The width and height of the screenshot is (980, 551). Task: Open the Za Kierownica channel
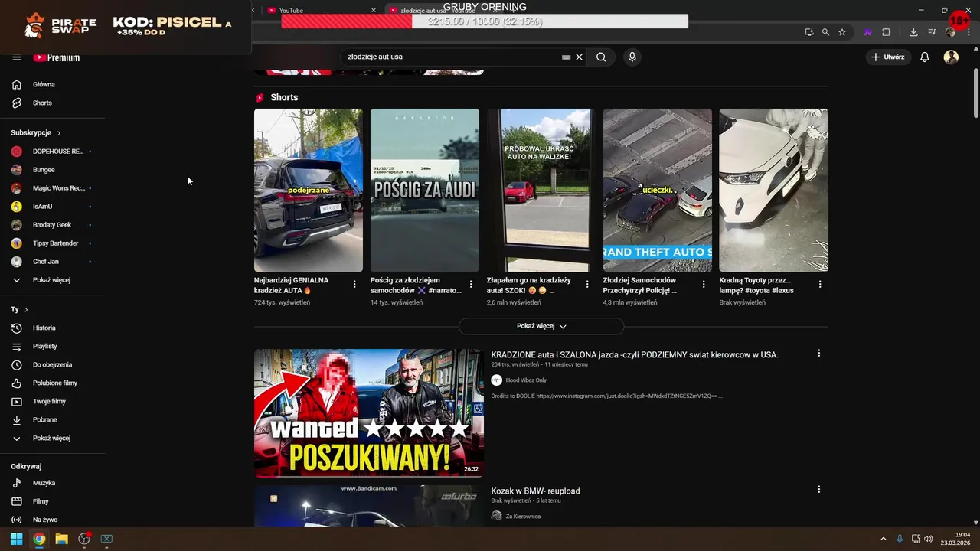pos(523,517)
